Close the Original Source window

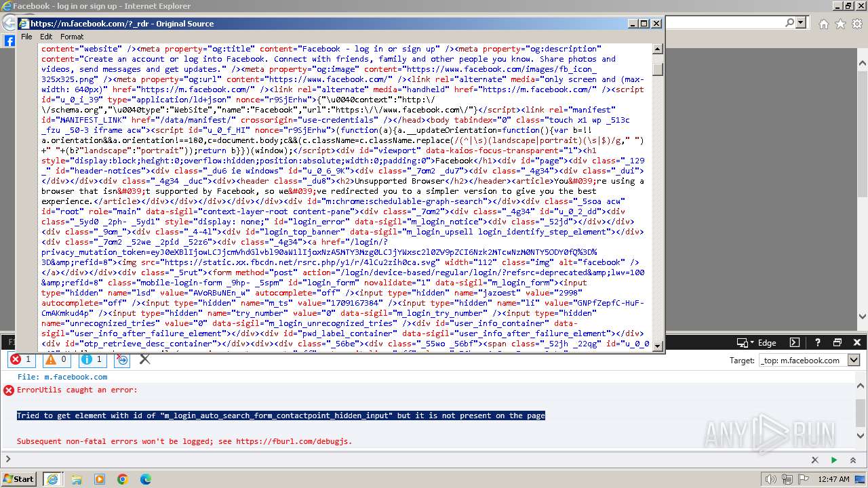[x=656, y=23]
